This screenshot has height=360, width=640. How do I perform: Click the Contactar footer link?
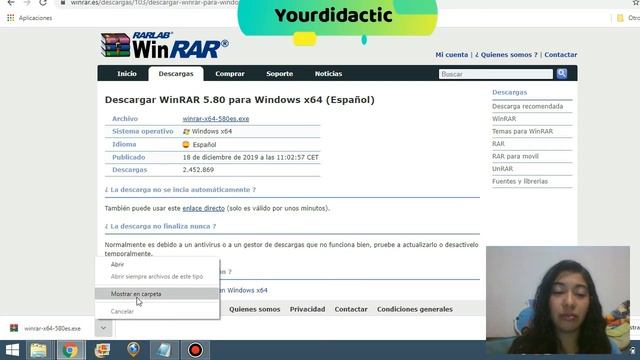point(351,309)
